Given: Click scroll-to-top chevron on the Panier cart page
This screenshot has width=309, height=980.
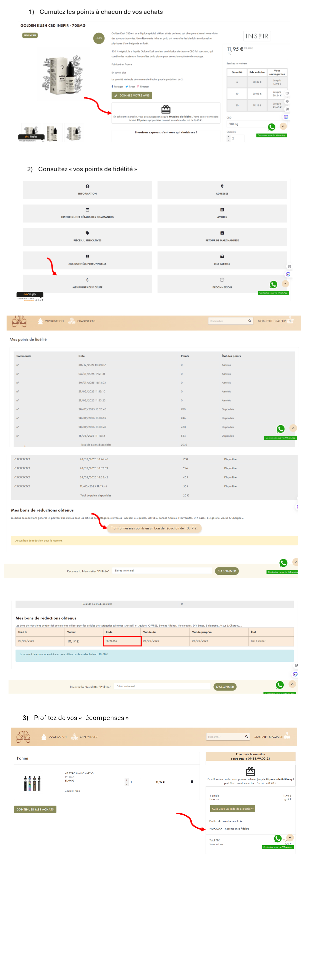Looking at the screenshot, I should click(x=290, y=837).
